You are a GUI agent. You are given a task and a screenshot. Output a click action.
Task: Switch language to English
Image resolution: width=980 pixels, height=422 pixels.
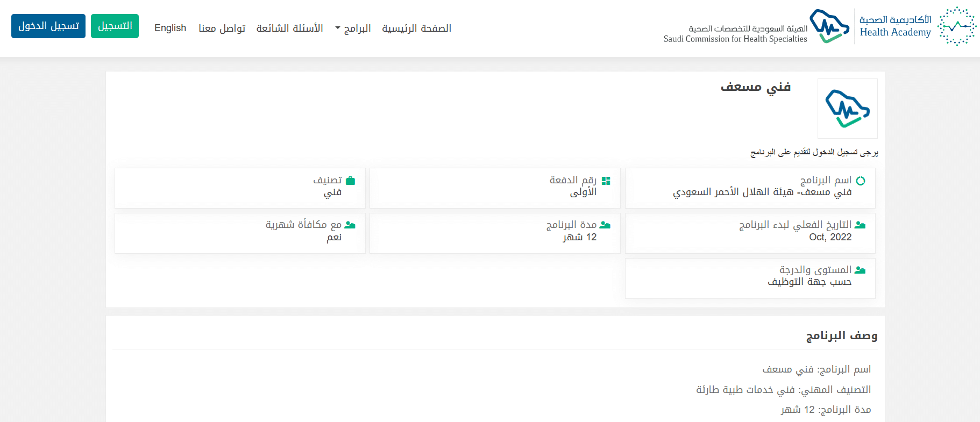click(171, 28)
